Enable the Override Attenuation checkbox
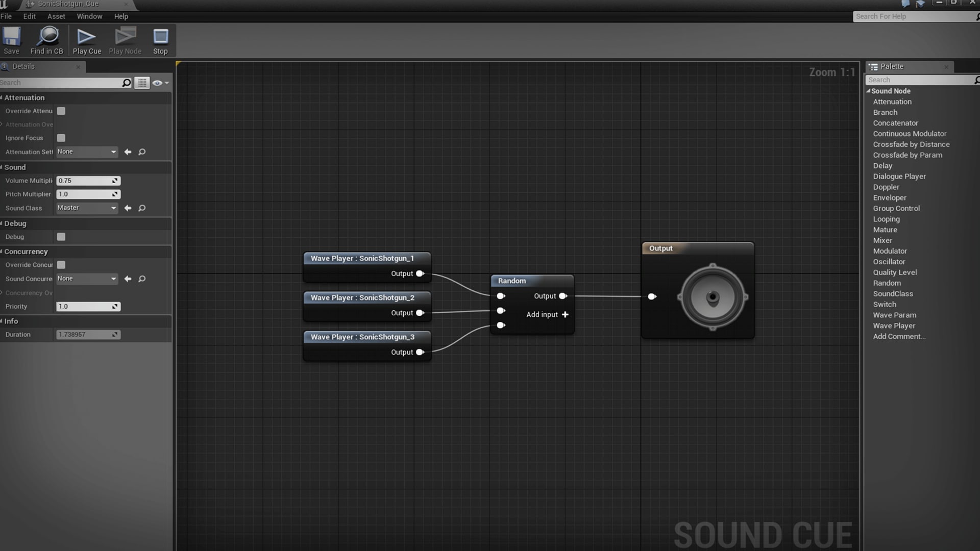The image size is (980, 551). click(61, 111)
